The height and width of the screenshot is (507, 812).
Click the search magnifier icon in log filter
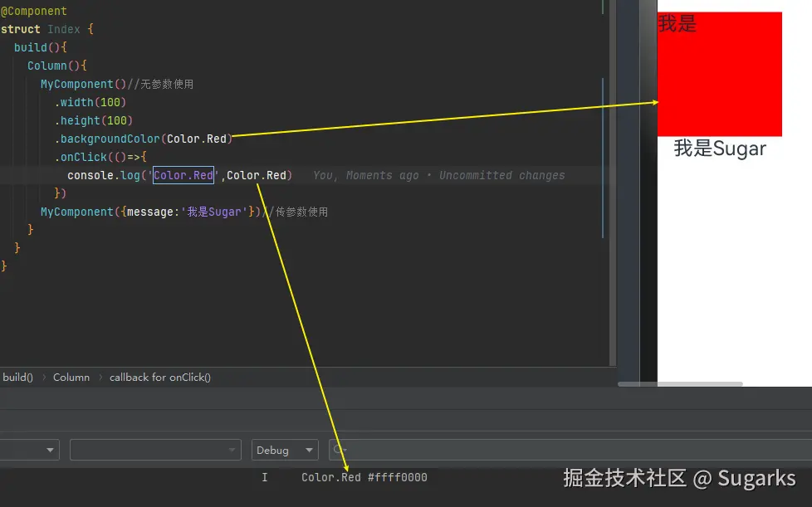click(340, 450)
